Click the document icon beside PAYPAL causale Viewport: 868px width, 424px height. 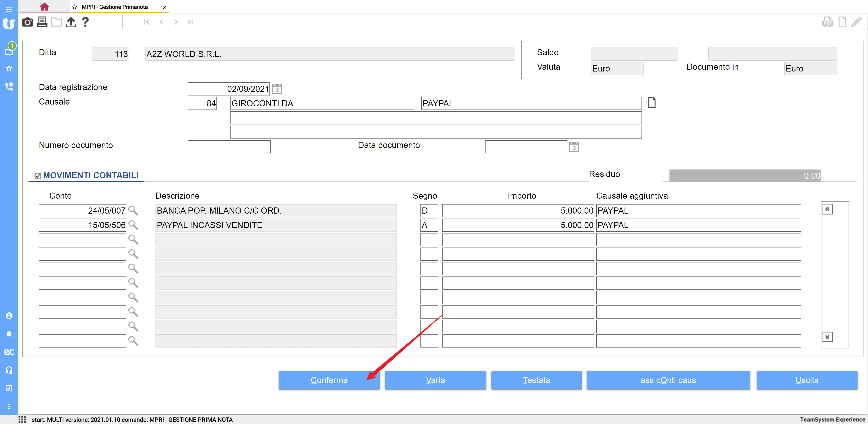tap(652, 102)
